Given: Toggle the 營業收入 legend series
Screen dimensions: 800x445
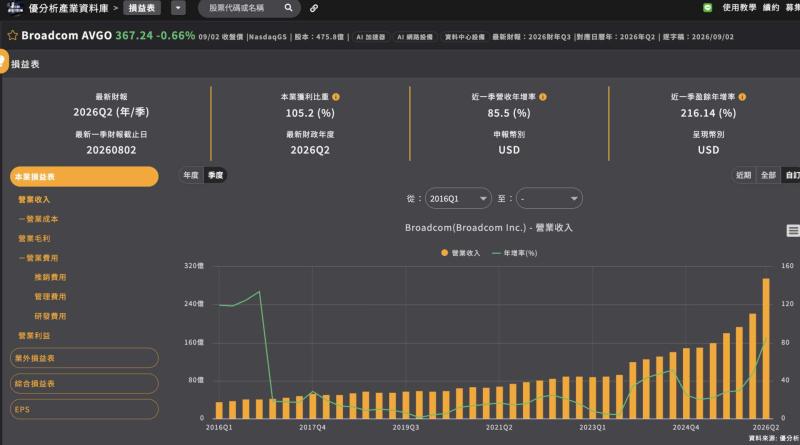Looking at the screenshot, I should coord(461,253).
